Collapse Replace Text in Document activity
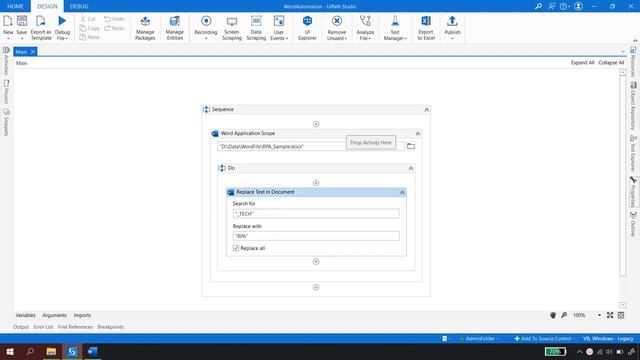 (x=402, y=192)
